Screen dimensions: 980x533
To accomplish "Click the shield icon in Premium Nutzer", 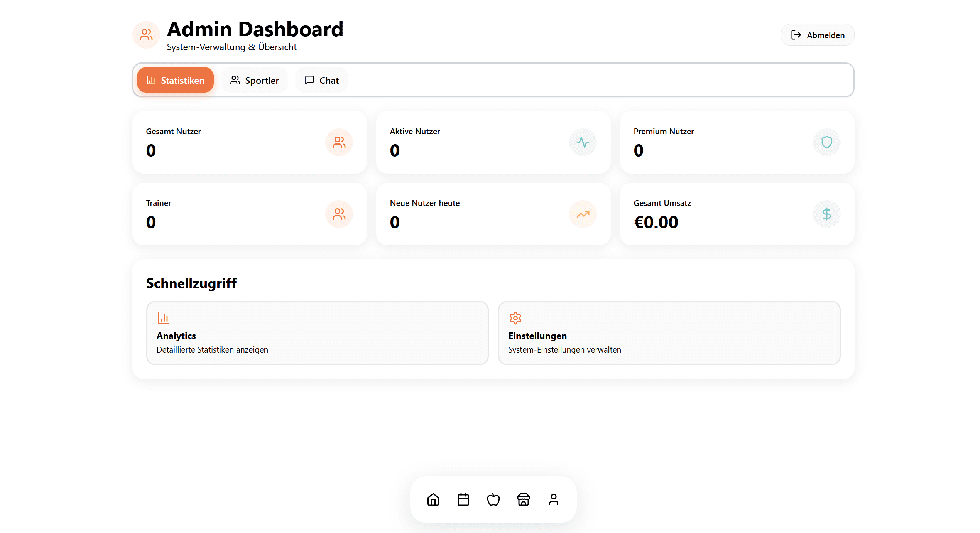I will (826, 142).
